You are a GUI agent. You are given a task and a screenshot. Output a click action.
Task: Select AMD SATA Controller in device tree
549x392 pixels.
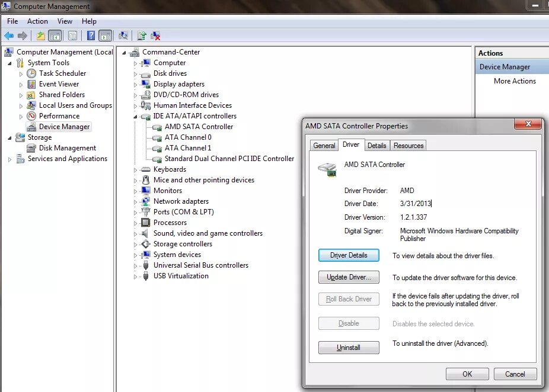[x=199, y=127]
